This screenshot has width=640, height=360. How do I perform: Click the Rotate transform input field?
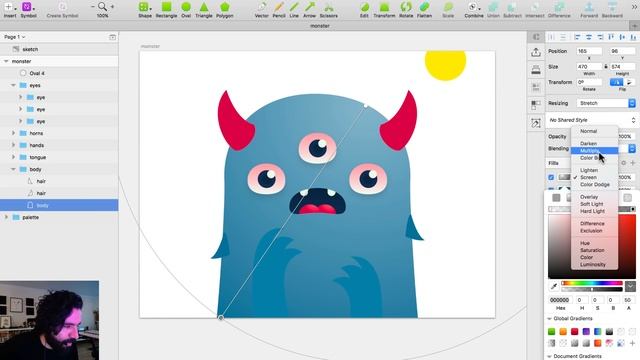(589, 82)
